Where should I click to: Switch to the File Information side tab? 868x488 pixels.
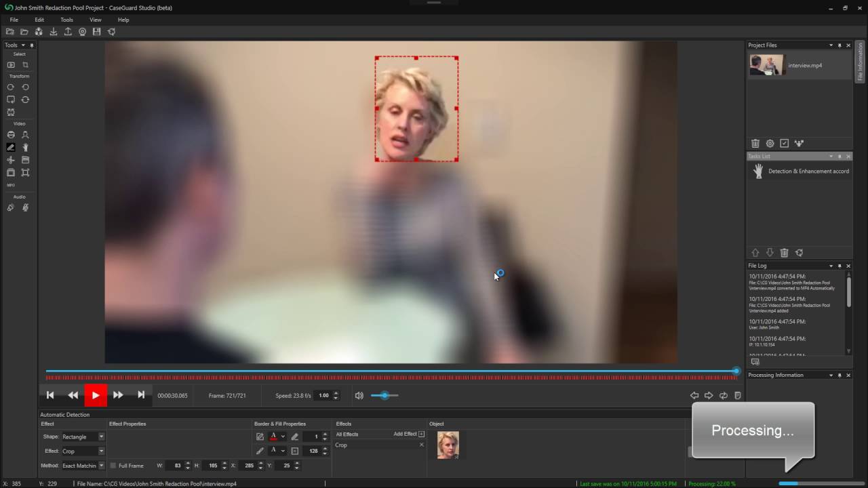coord(861,62)
